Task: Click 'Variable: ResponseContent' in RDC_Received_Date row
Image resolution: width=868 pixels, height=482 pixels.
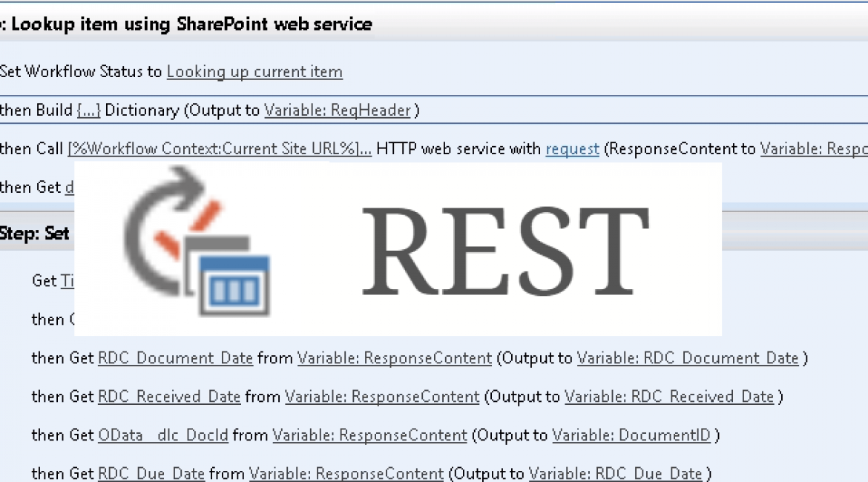Action: [x=382, y=397]
